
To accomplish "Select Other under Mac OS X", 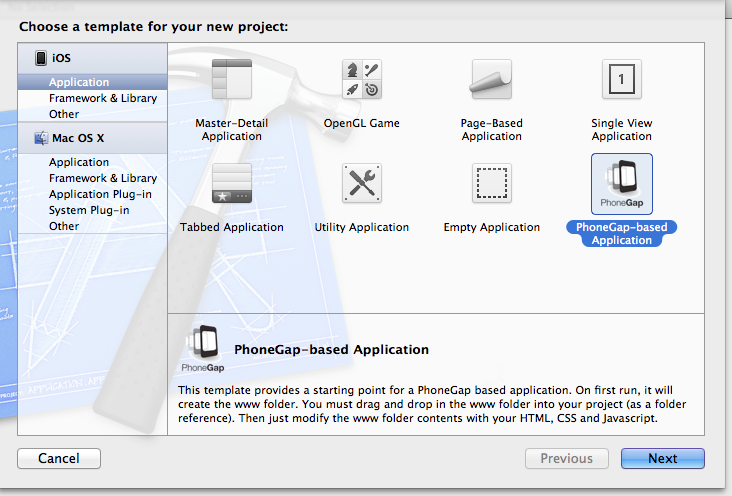I will tap(92, 226).
